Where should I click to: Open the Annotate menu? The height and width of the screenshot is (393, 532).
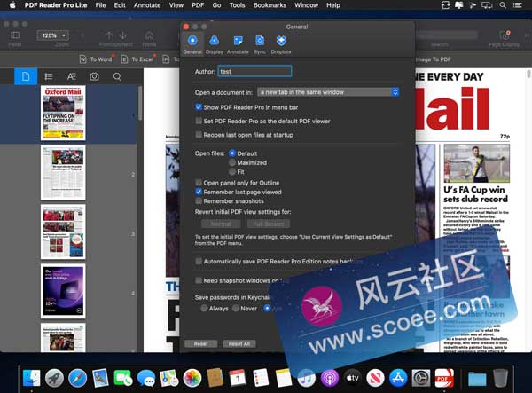147,5
